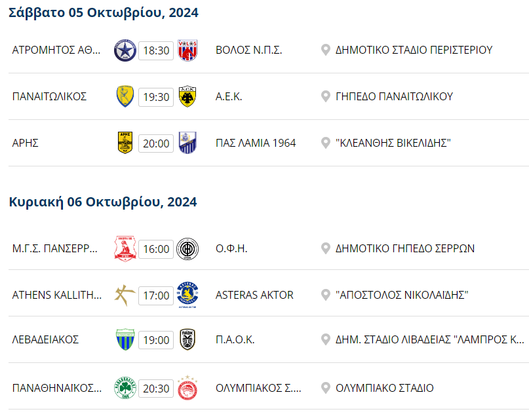Click the Atromitos blue star team logo

125,50
